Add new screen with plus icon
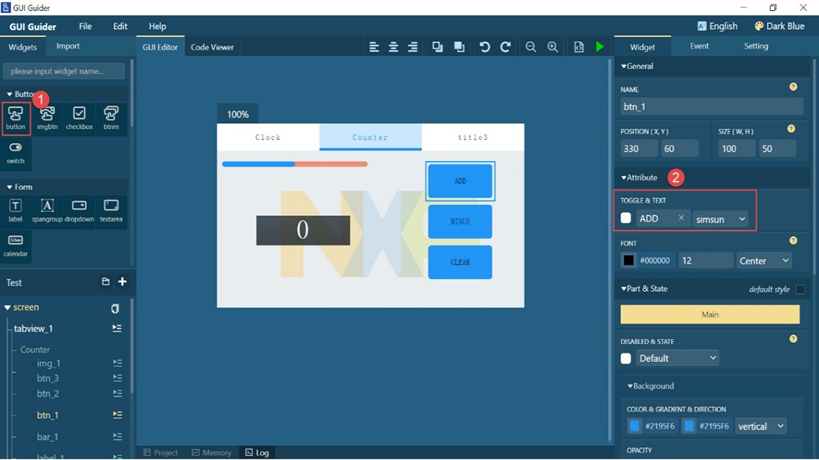This screenshot has width=819, height=460. (122, 281)
